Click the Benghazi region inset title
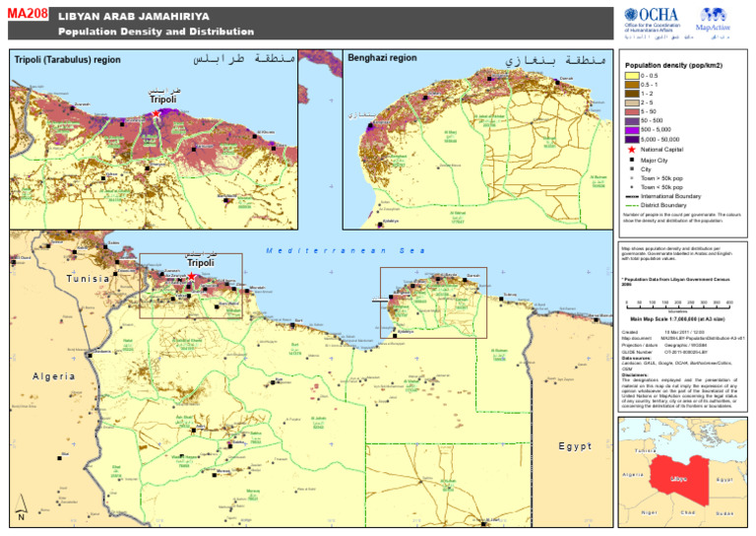The width and height of the screenshot is (756, 536). tap(383, 58)
